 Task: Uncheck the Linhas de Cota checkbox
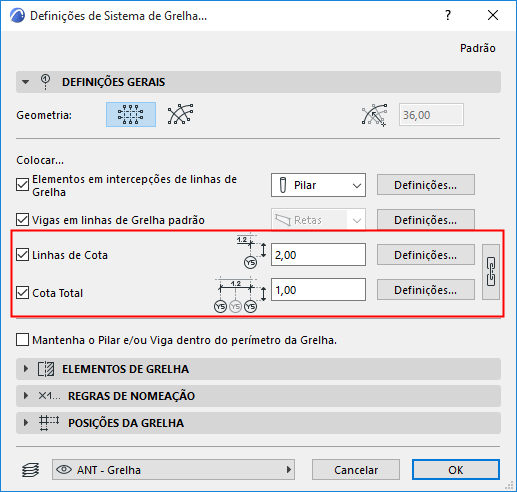click(22, 255)
